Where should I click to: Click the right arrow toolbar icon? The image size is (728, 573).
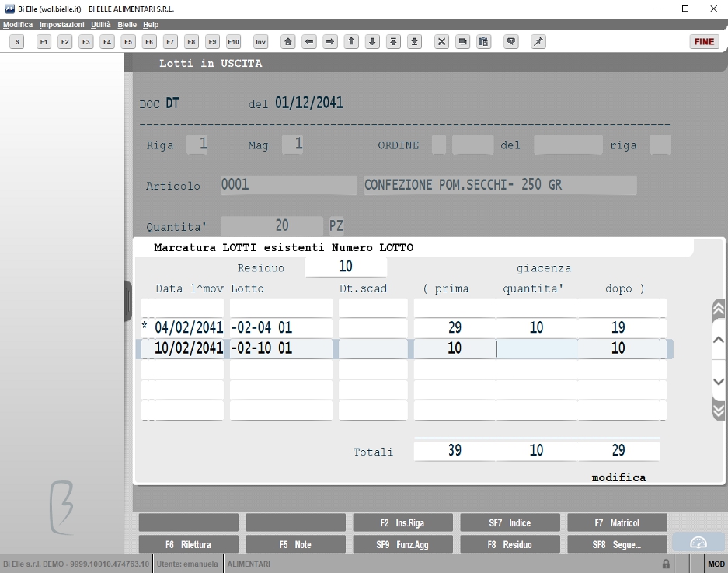330,42
